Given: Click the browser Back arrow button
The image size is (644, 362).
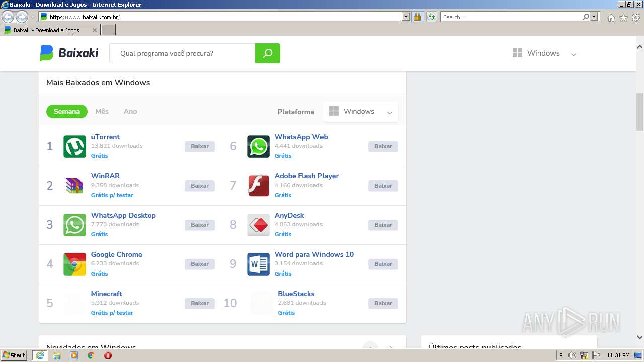Looking at the screenshot, I should pos(8,17).
